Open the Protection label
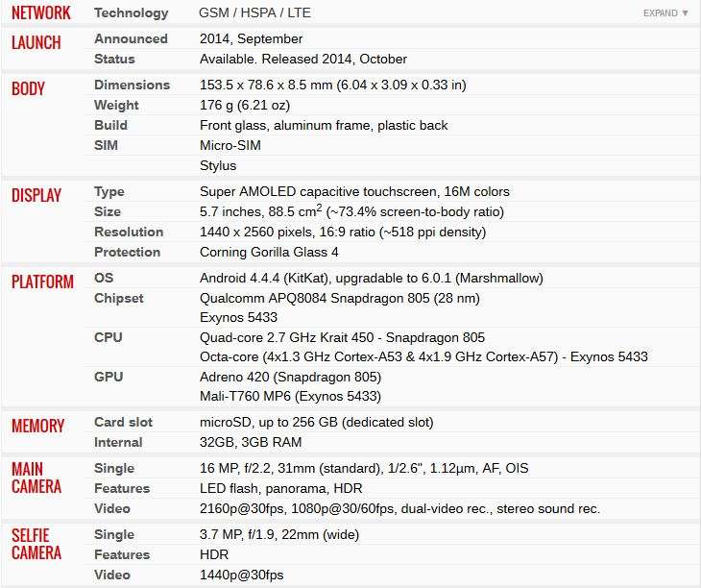Image resolution: width=701 pixels, height=588 pixels. [x=127, y=252]
